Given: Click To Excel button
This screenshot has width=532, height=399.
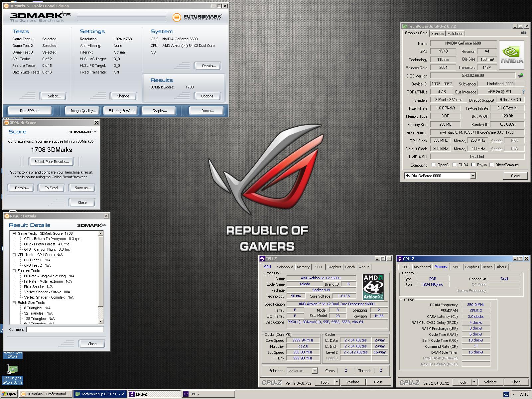Looking at the screenshot, I should pos(52,188).
